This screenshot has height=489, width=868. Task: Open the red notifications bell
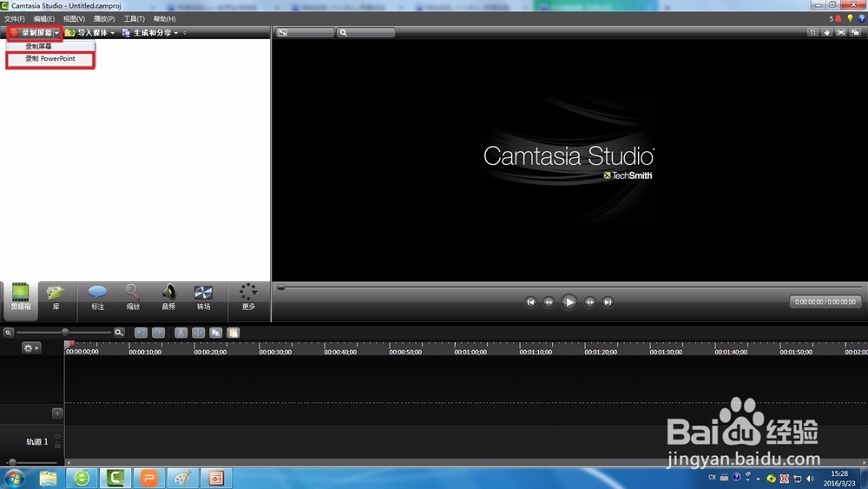[838, 18]
